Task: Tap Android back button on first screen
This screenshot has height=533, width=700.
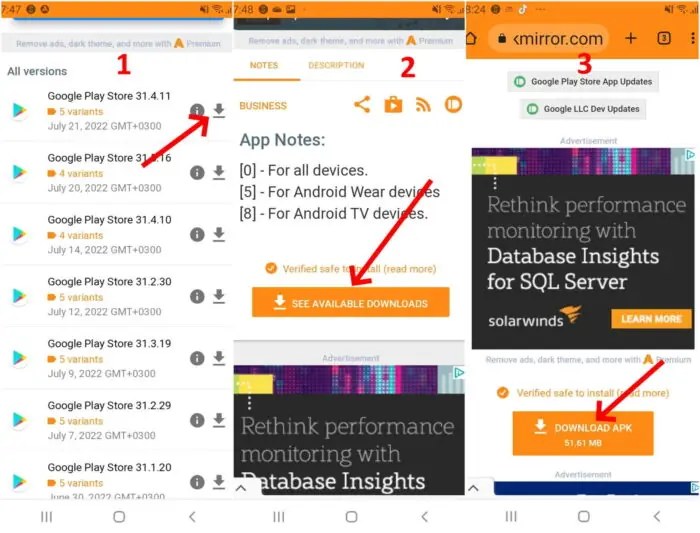Action: [192, 517]
